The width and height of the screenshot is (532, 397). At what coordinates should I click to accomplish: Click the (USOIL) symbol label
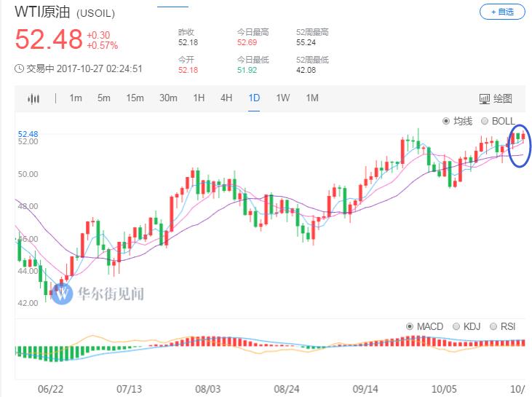coord(95,14)
